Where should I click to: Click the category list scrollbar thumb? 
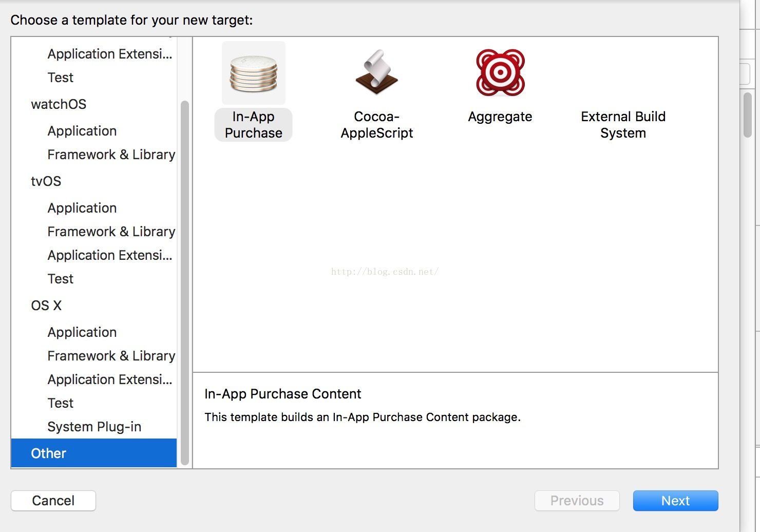pos(185,283)
